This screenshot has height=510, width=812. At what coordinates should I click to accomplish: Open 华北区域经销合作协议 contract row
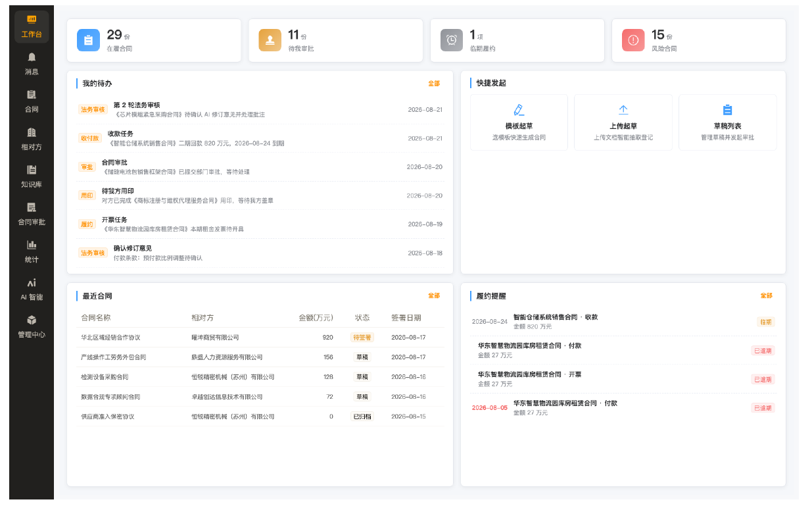click(x=260, y=338)
